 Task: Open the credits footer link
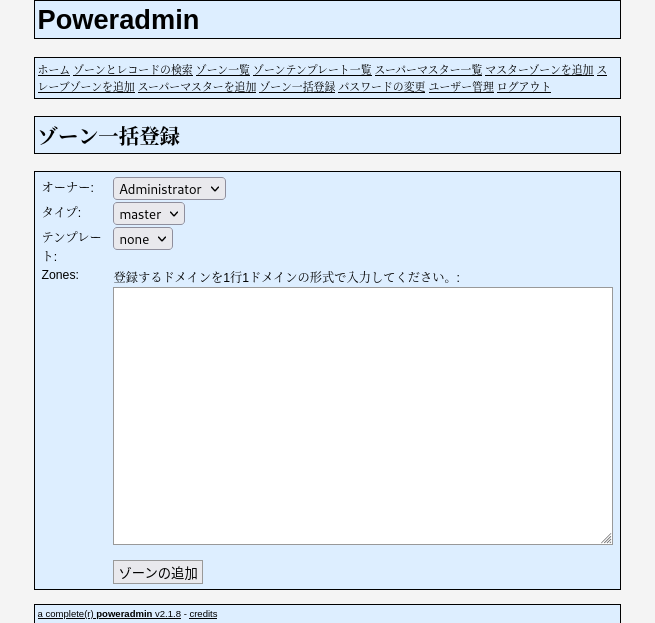point(203,614)
